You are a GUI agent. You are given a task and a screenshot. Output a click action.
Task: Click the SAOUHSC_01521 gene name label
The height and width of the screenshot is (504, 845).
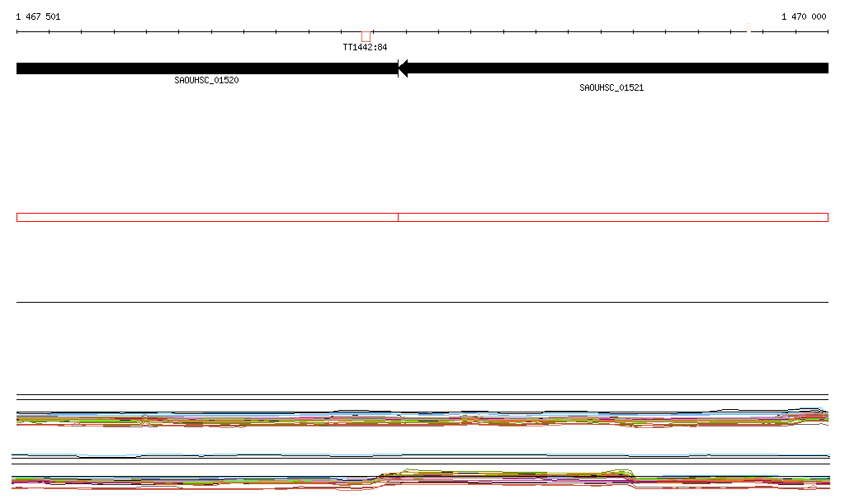(611, 87)
